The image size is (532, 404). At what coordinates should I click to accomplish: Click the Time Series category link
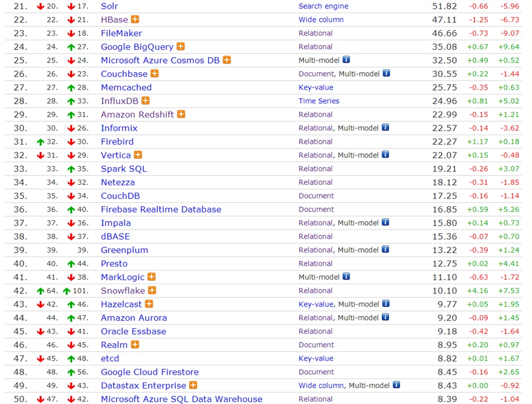[319, 101]
